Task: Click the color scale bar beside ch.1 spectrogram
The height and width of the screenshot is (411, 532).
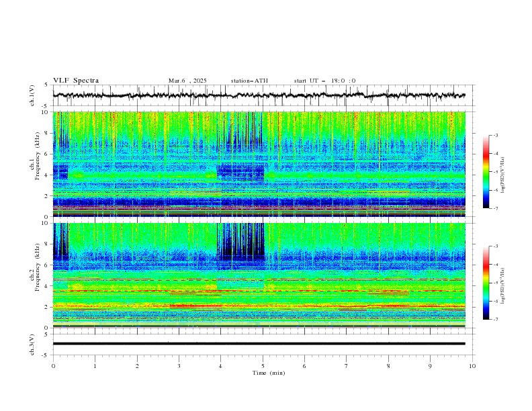Action: [x=486, y=172]
